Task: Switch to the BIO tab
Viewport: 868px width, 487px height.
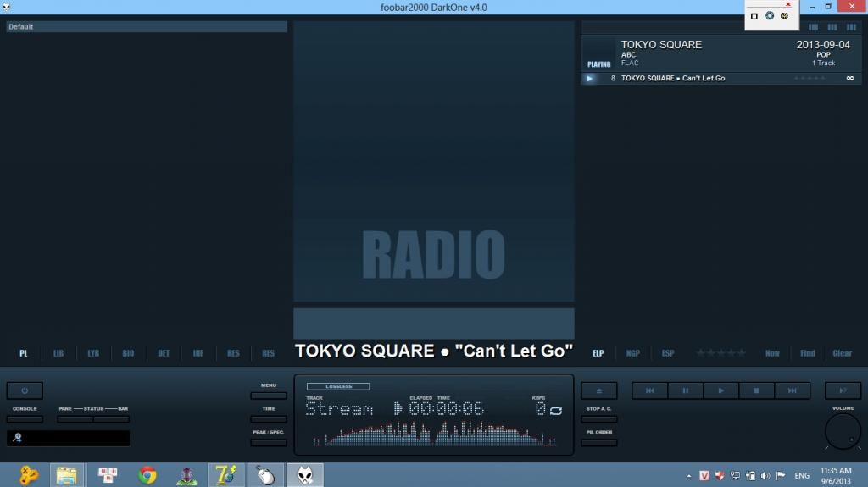Action: point(128,353)
